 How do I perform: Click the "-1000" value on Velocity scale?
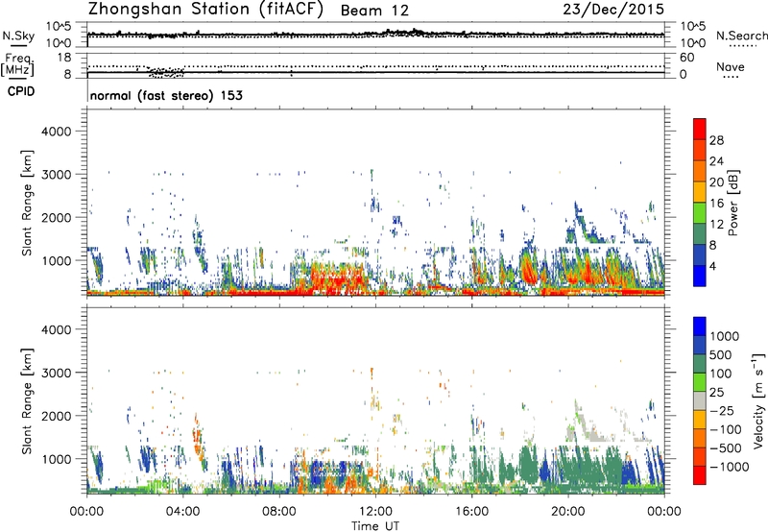[729, 467]
